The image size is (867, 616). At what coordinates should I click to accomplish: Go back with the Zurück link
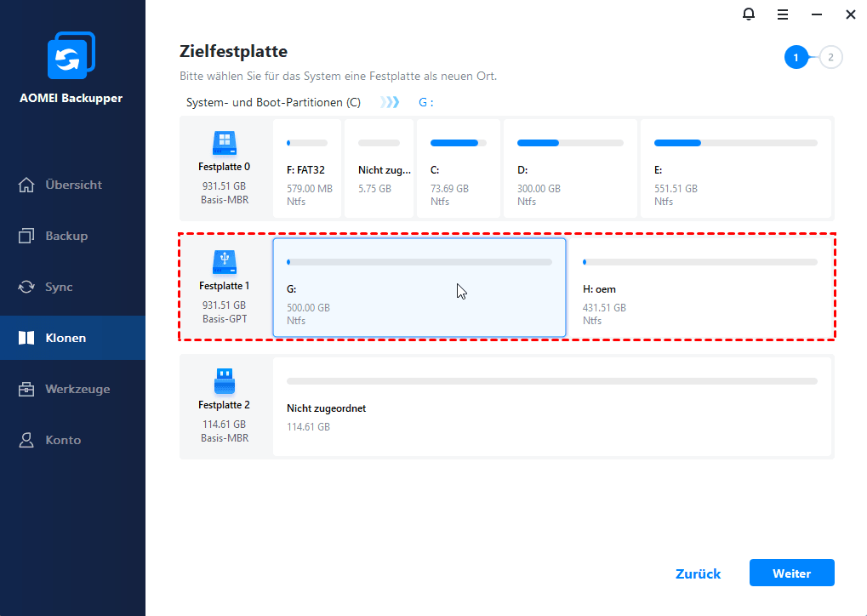(x=699, y=574)
